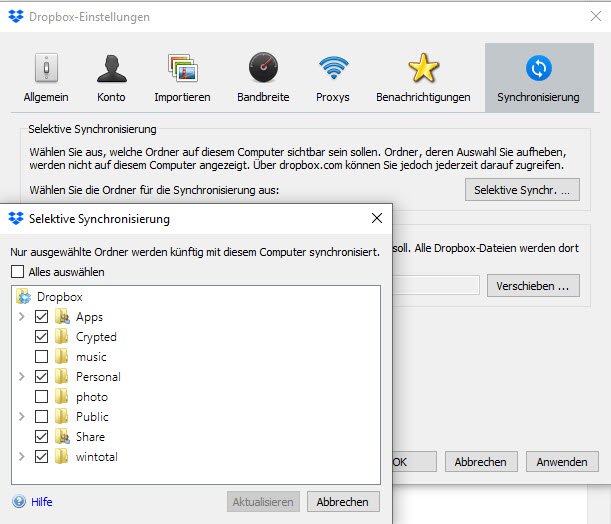Click the Crypted folder icon
This screenshot has width=611, height=524.
[62, 336]
